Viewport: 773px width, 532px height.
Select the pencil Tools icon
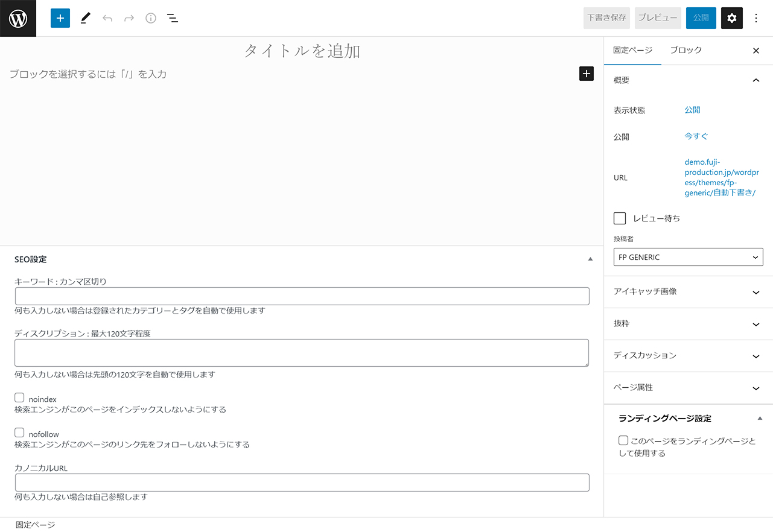point(85,18)
